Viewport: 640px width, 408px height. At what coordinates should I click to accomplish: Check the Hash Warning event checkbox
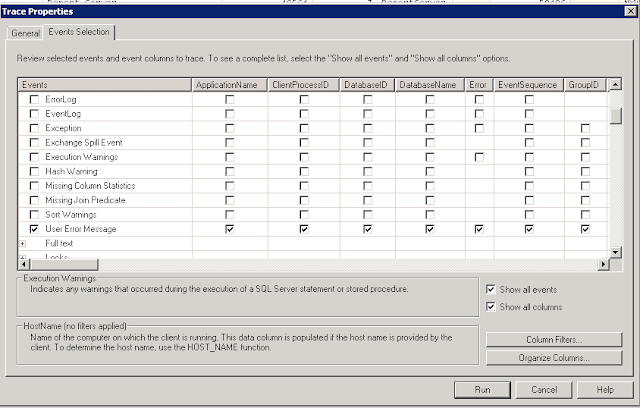(34, 171)
